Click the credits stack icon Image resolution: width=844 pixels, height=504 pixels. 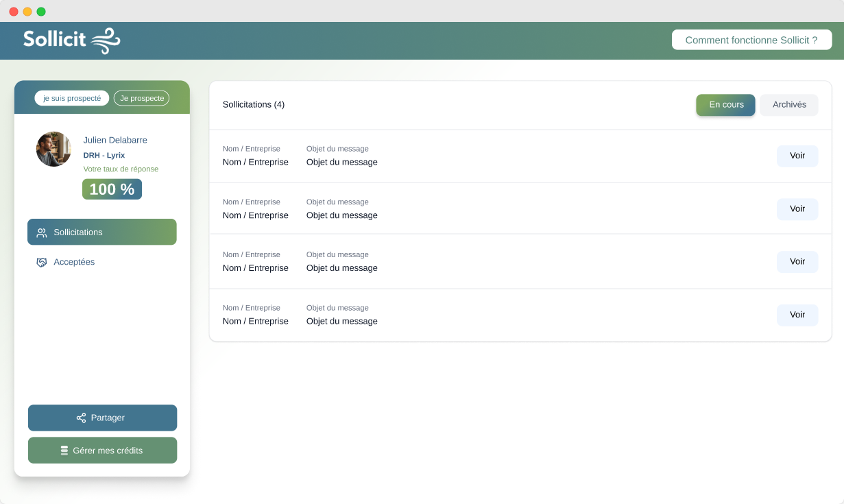(64, 451)
